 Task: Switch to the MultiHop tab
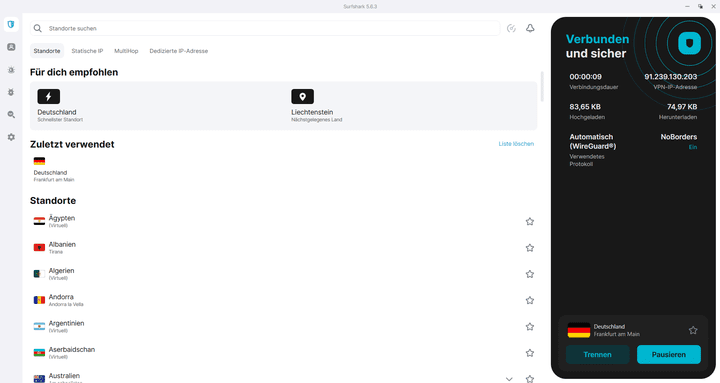[126, 51]
